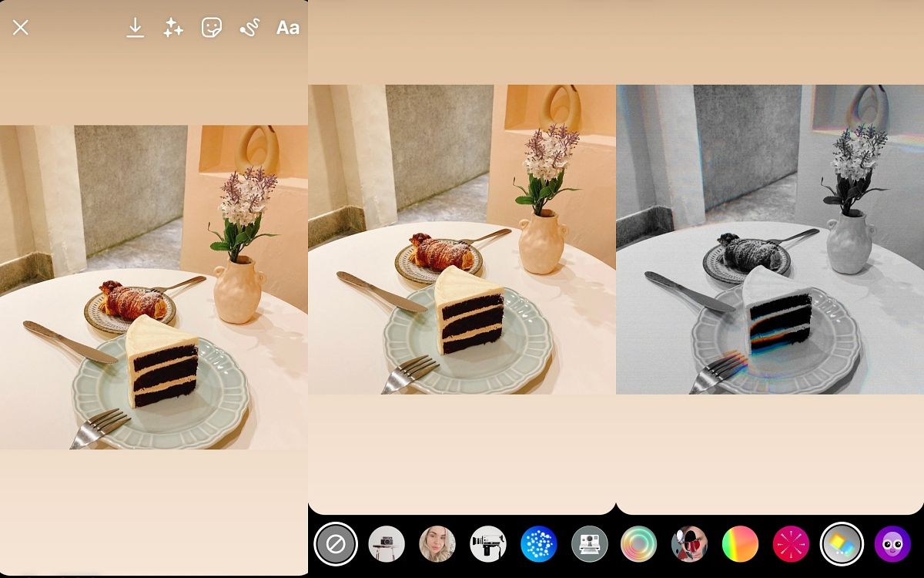The width and height of the screenshot is (924, 578).
Task: Tap the download arrow to save story
Action: (x=135, y=28)
